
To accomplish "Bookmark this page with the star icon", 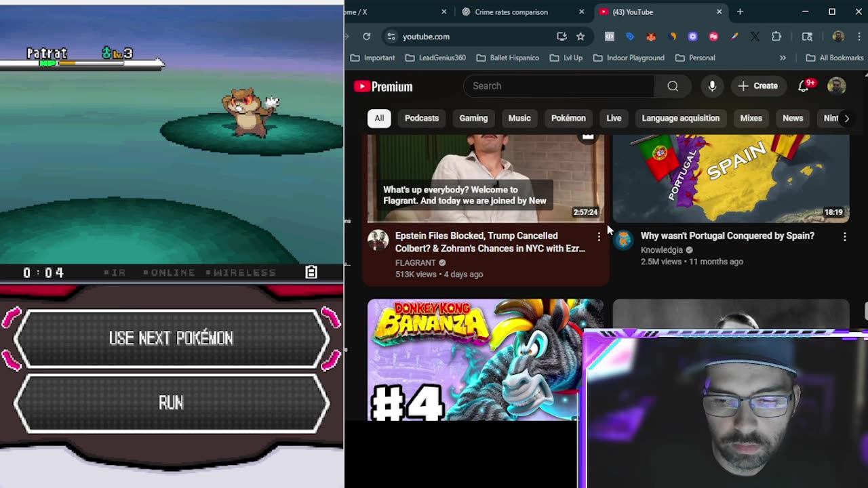I will tap(580, 37).
